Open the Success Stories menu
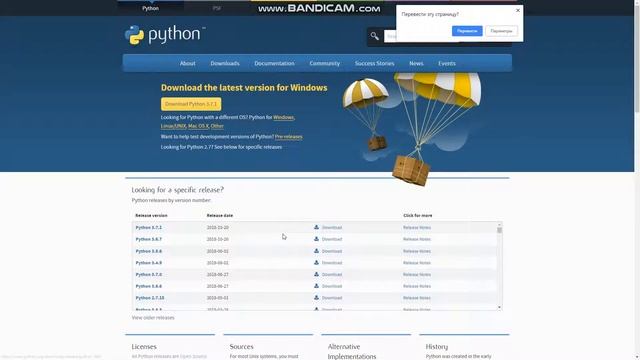Image resolution: width=640 pixels, height=360 pixels. (374, 63)
